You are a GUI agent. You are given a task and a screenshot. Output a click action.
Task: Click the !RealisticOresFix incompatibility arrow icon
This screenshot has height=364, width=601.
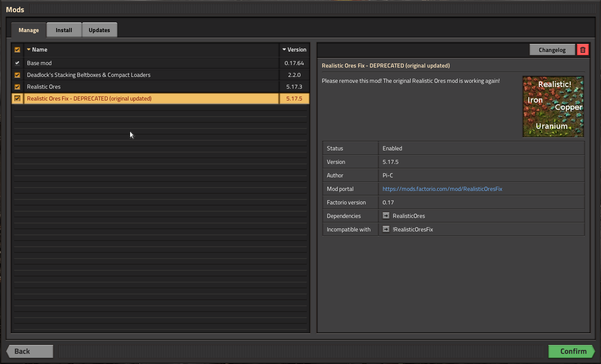(386, 229)
